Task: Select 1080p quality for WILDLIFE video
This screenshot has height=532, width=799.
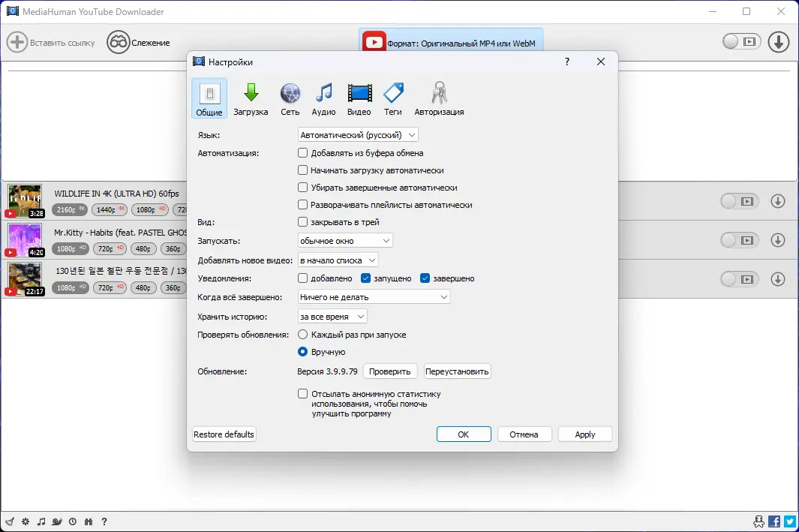Action: 149,209
